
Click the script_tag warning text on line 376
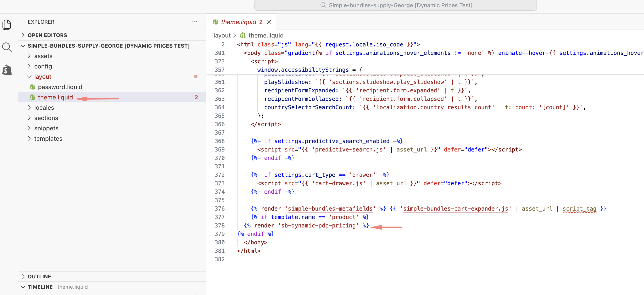point(579,209)
